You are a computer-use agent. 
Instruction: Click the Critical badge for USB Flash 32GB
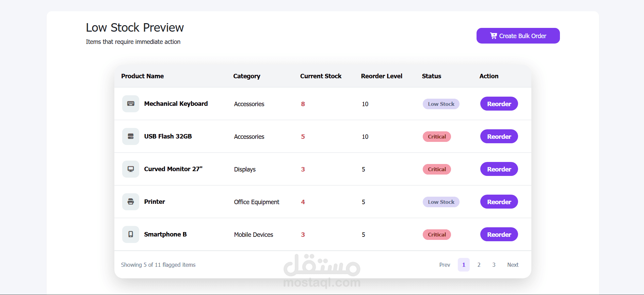[x=437, y=137]
